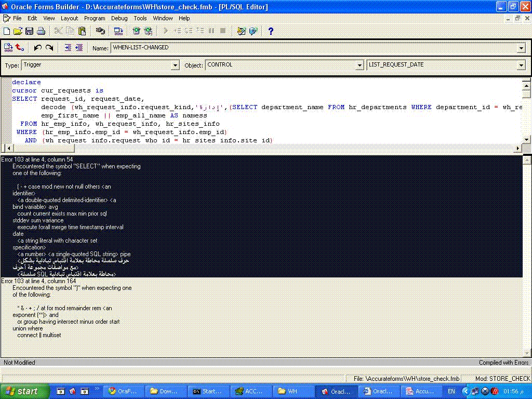The width and height of the screenshot is (532, 399).
Task: Click the File path status bar entry
Action: (x=406, y=379)
